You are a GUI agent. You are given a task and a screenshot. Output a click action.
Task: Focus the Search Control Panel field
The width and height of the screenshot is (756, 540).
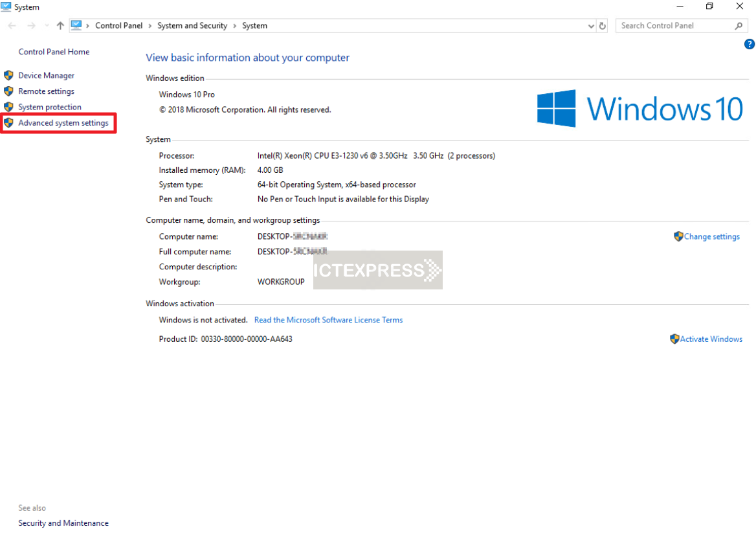(x=673, y=26)
